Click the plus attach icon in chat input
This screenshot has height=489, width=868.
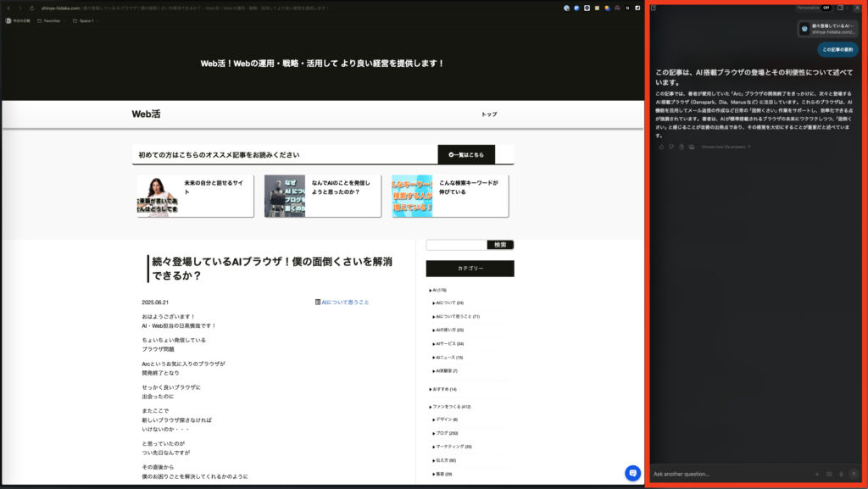817,474
